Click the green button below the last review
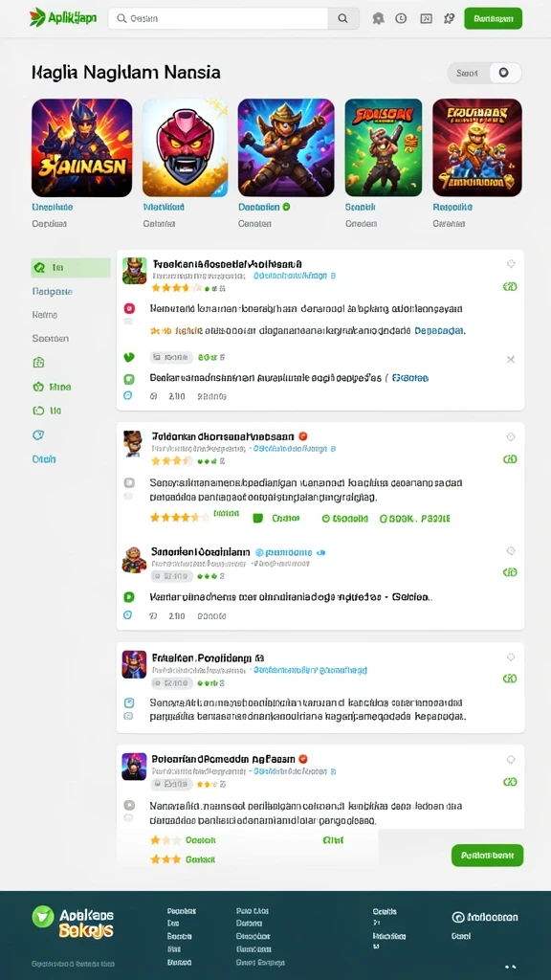Image resolution: width=551 pixels, height=980 pixels. pos(487,855)
